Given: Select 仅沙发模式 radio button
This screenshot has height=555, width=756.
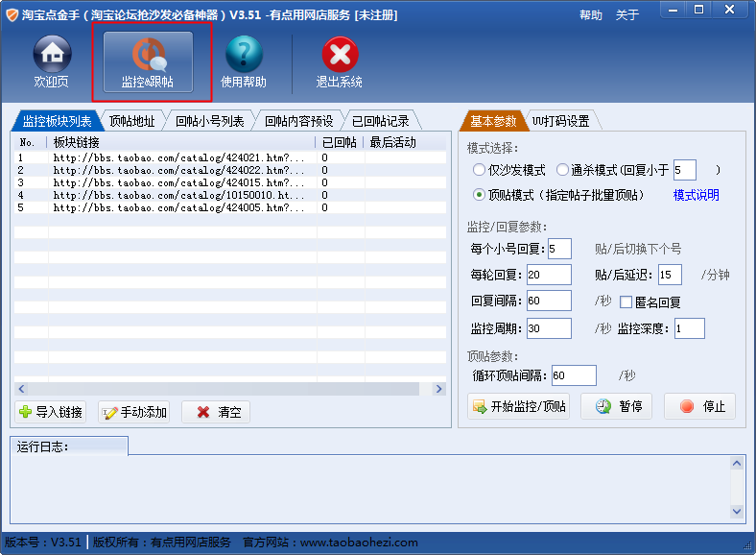Looking at the screenshot, I should point(479,169).
